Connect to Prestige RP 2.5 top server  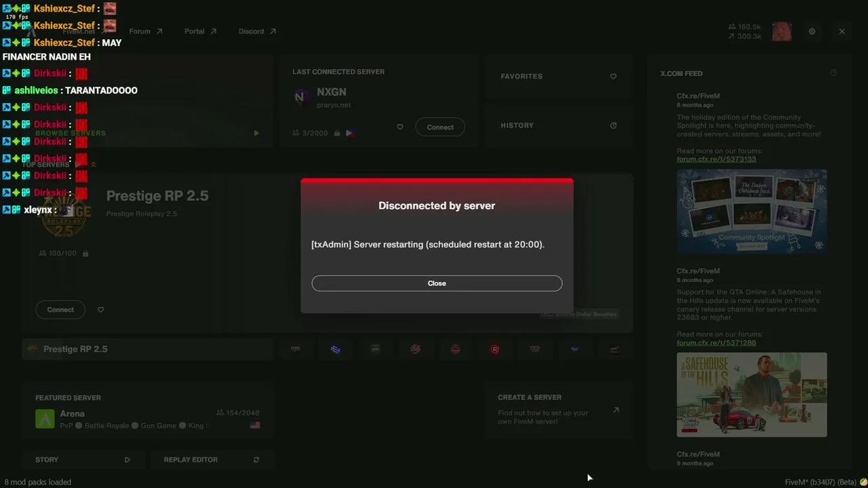[x=60, y=310]
